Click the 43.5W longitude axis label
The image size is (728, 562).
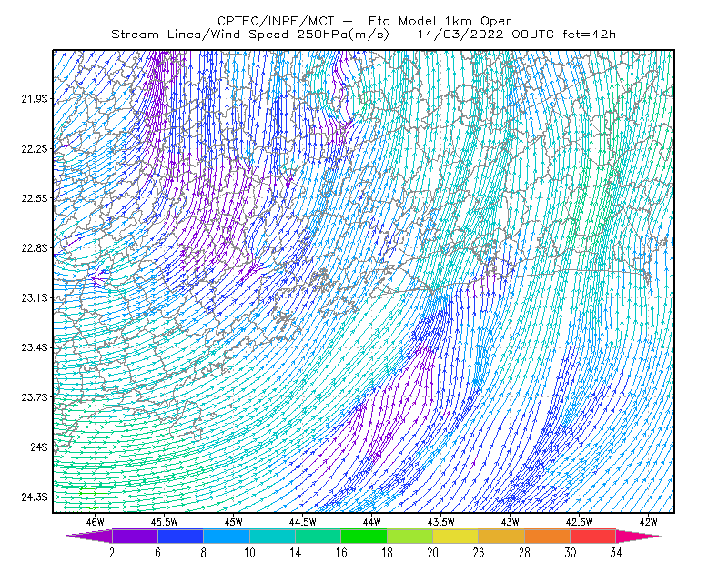[440, 522]
